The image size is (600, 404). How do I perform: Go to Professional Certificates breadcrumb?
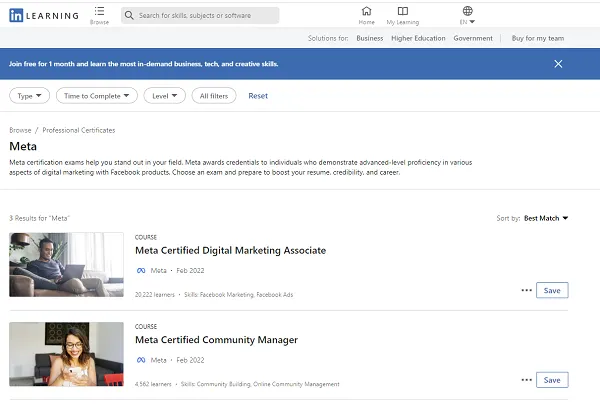(79, 130)
